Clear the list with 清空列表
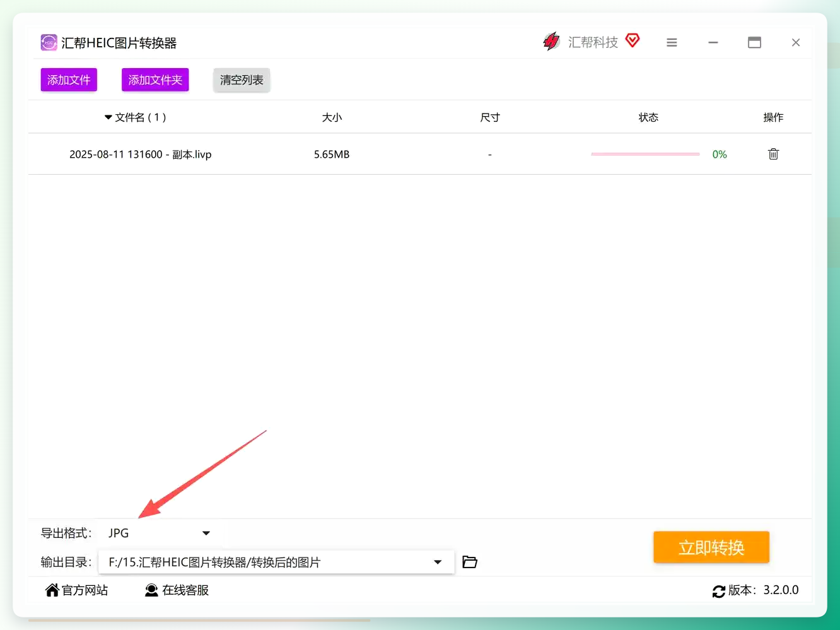 click(242, 80)
